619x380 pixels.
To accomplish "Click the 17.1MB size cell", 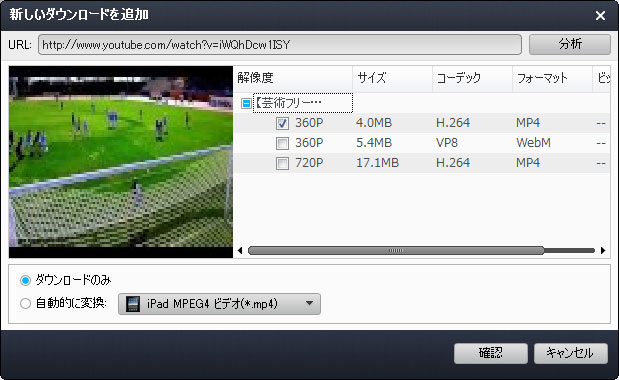I will [377, 163].
